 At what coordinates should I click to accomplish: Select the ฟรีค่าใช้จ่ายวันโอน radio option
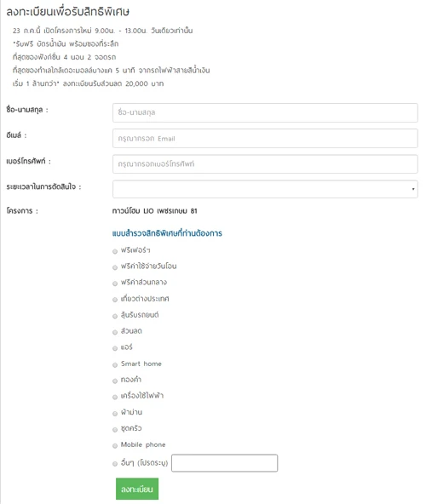115,267
